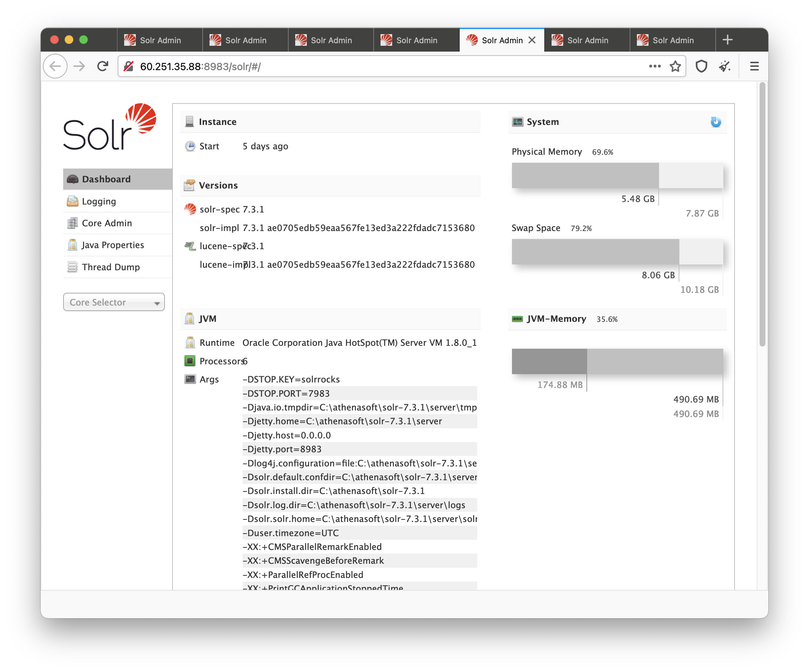Click the Physical Memory usage bar
Screen dimensions: 809x672
click(x=617, y=175)
